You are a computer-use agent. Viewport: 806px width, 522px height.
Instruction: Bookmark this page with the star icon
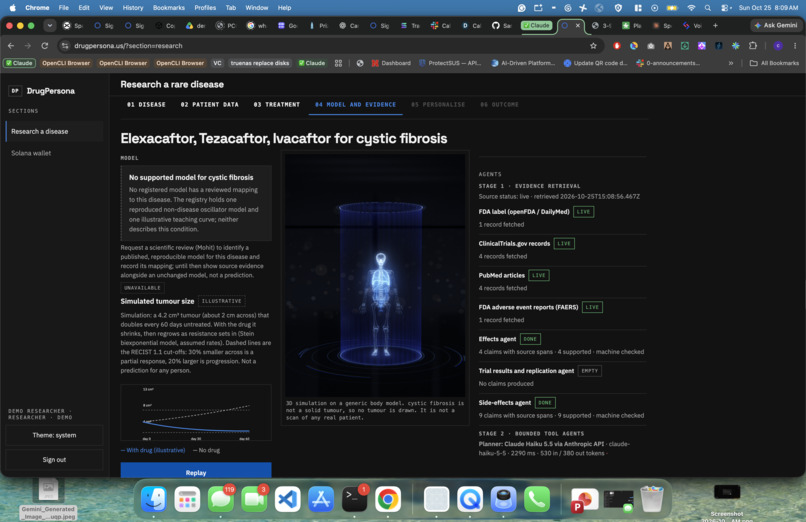[593, 46]
